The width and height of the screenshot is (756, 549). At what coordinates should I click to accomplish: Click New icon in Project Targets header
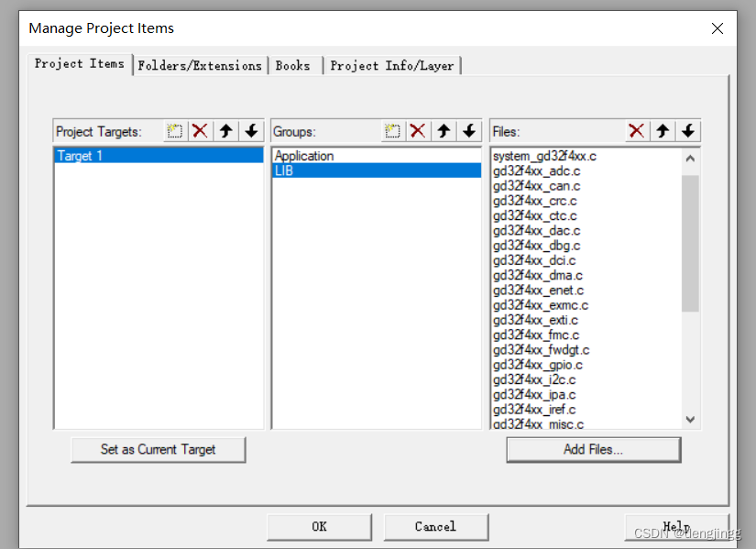pos(174,131)
